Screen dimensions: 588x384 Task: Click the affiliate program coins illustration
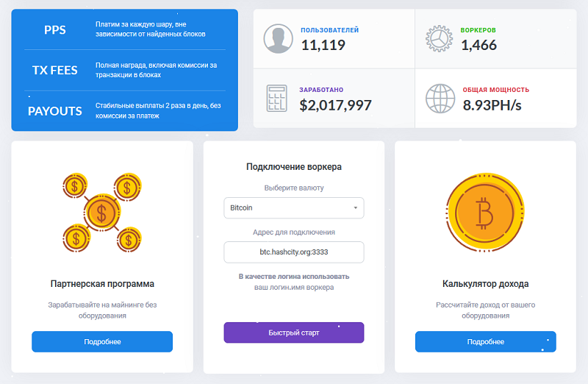pyautogui.click(x=102, y=213)
